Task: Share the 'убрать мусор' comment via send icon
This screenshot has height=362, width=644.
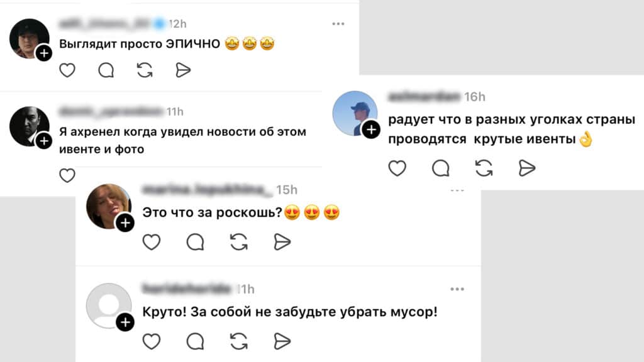Action: 282,341
